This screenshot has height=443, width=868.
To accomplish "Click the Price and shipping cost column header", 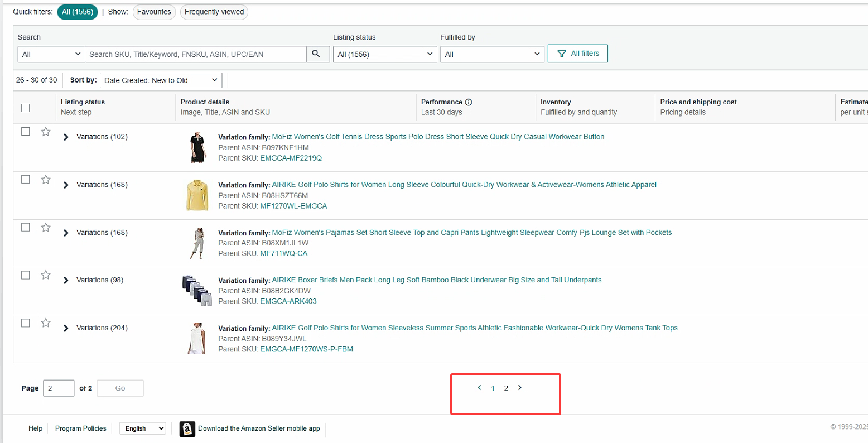I will [698, 102].
